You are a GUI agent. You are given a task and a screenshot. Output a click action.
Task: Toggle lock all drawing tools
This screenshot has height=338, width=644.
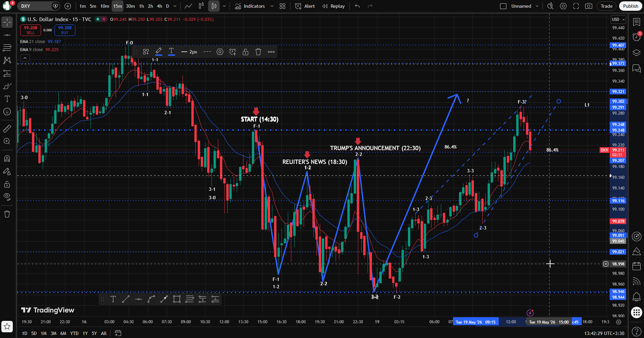click(x=7, y=184)
